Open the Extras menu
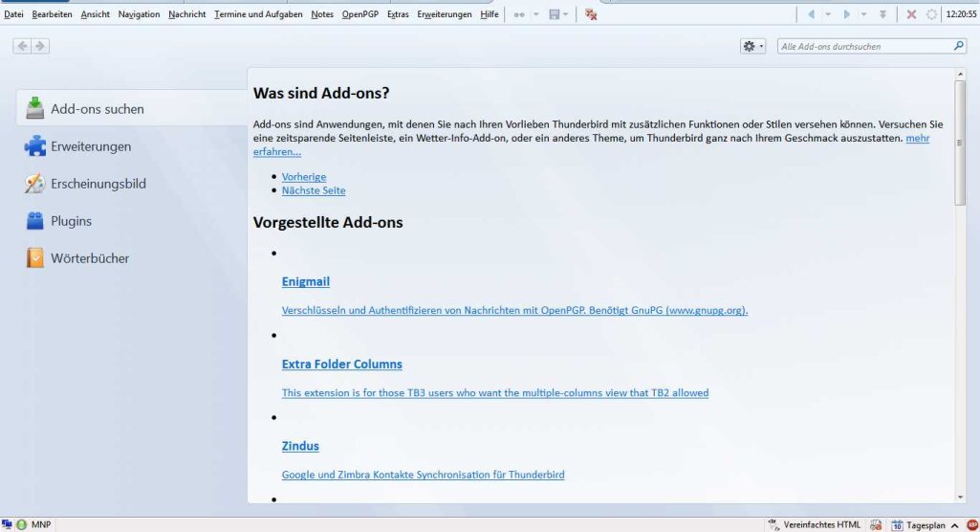Image resolution: width=980 pixels, height=532 pixels. pyautogui.click(x=398, y=13)
